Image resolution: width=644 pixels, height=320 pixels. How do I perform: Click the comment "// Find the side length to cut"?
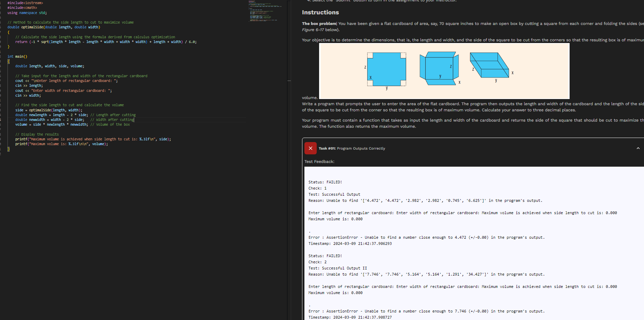pos(70,105)
